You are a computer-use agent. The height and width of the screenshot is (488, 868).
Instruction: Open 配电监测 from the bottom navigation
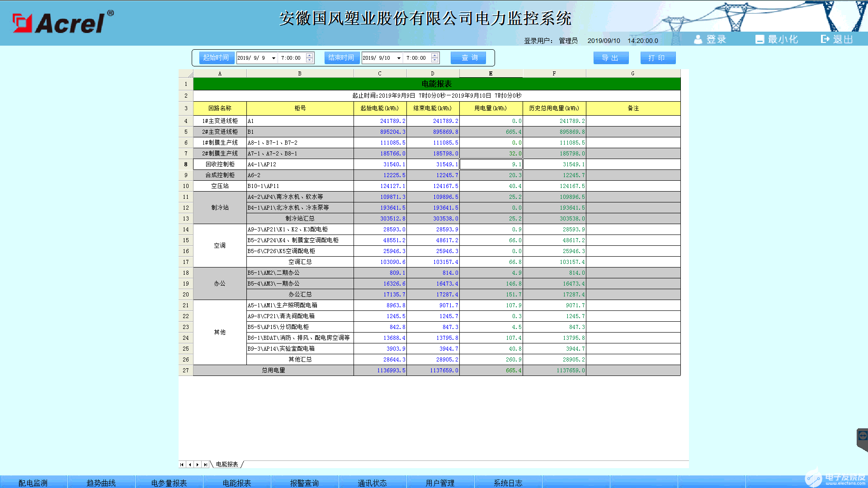coord(33,483)
